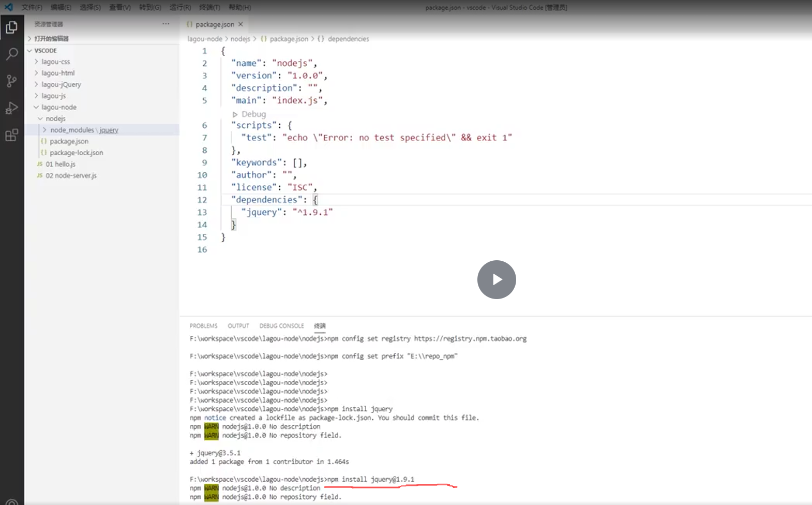Open the 帮助(H) menu

(x=239, y=7)
